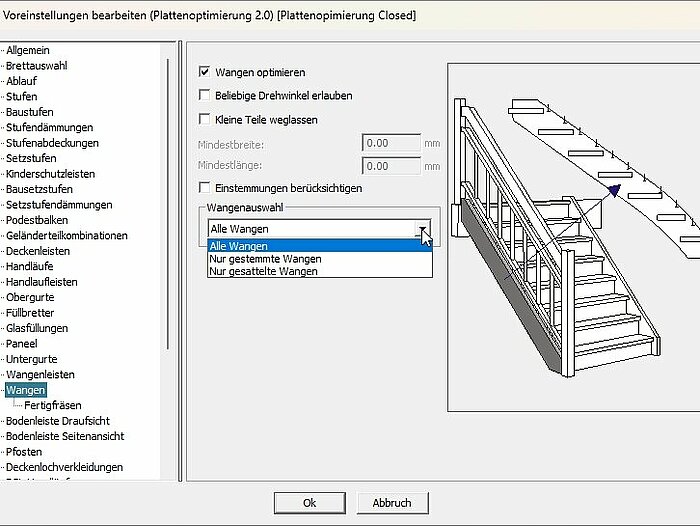
Task: Enable Einstemmungen berücksichtigen checkbox
Action: [204, 188]
